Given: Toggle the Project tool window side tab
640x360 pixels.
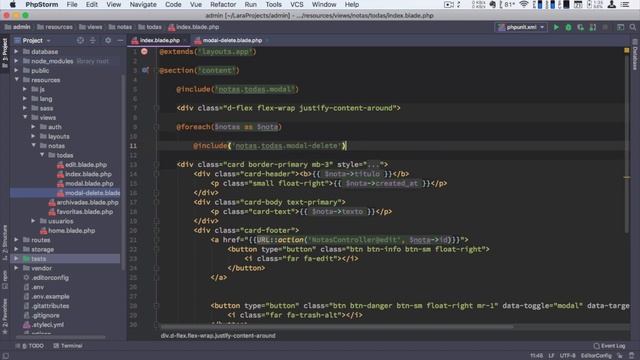Looking at the screenshot, I should point(5,53).
